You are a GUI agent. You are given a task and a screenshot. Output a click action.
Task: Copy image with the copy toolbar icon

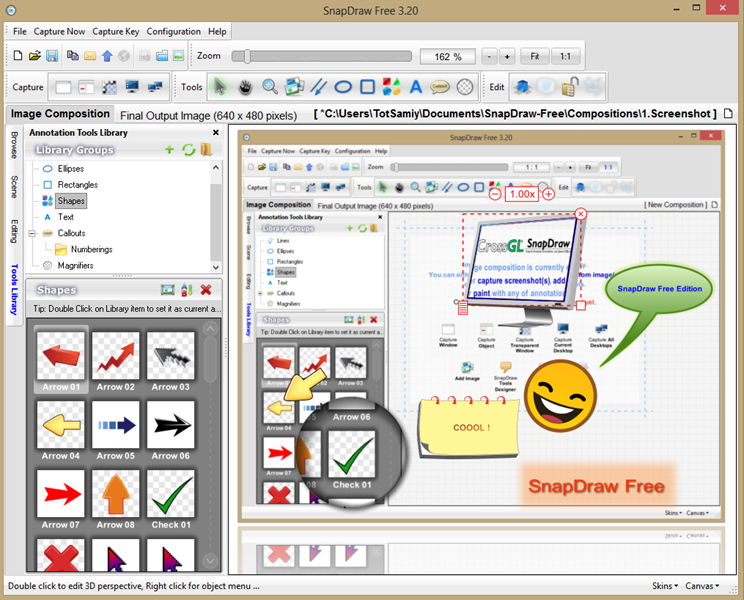click(x=73, y=55)
